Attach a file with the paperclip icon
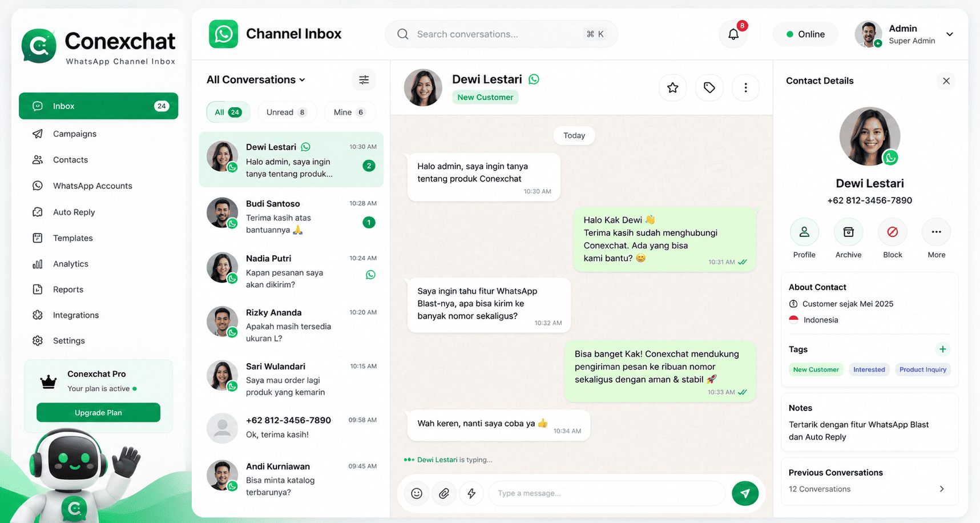980x523 pixels. coord(444,493)
